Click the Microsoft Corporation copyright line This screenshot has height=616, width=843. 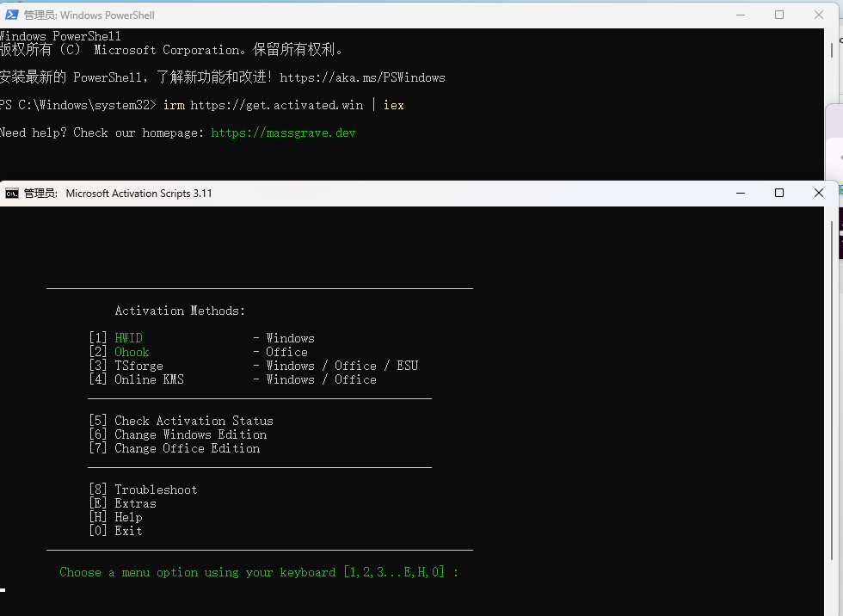(x=171, y=50)
